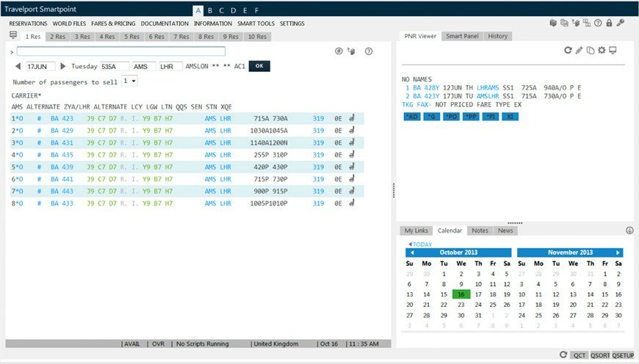Click the arrow-book icon beside command line
639x364 pixels.
click(351, 51)
